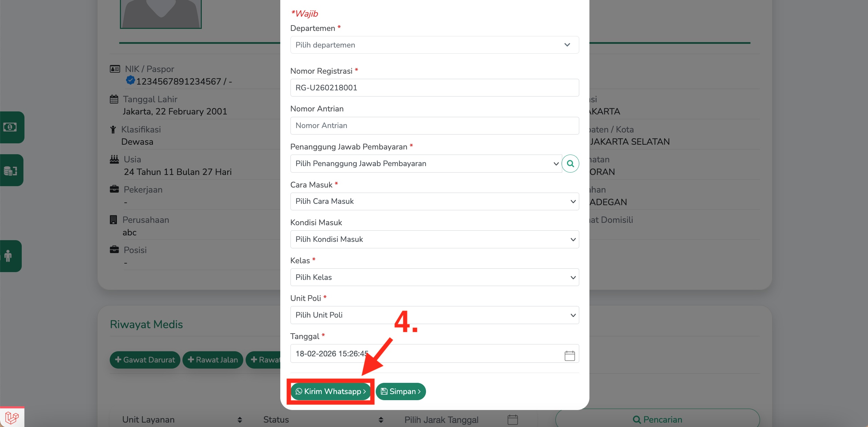Screen dimensions: 868x427
Task: Click the Gawat Darurat button
Action: click(x=145, y=360)
